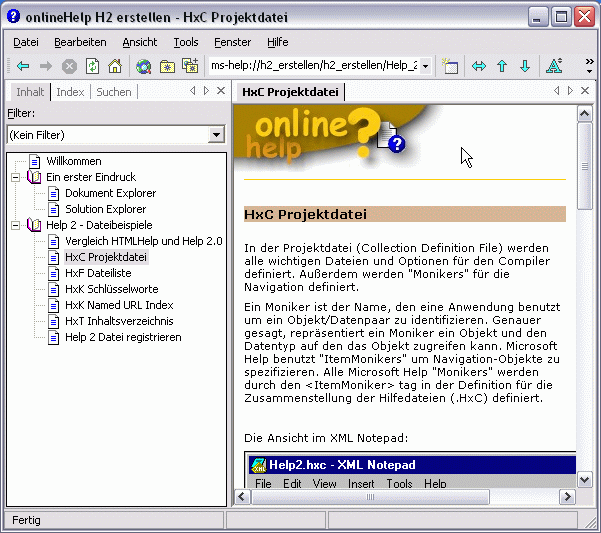Click the Stop loading icon
Screen dimensions: 601x533
pyautogui.click(x=69, y=67)
